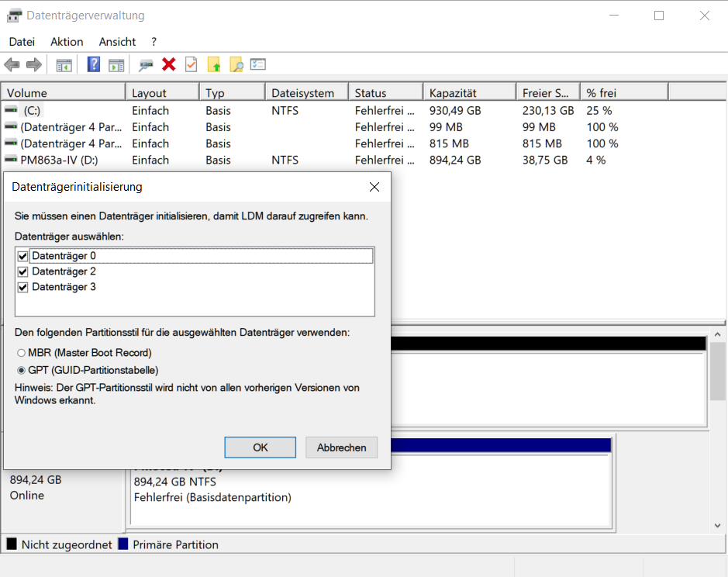Show or hide action pane toolbar icon
Screen dimensions: 728x577
[116, 65]
